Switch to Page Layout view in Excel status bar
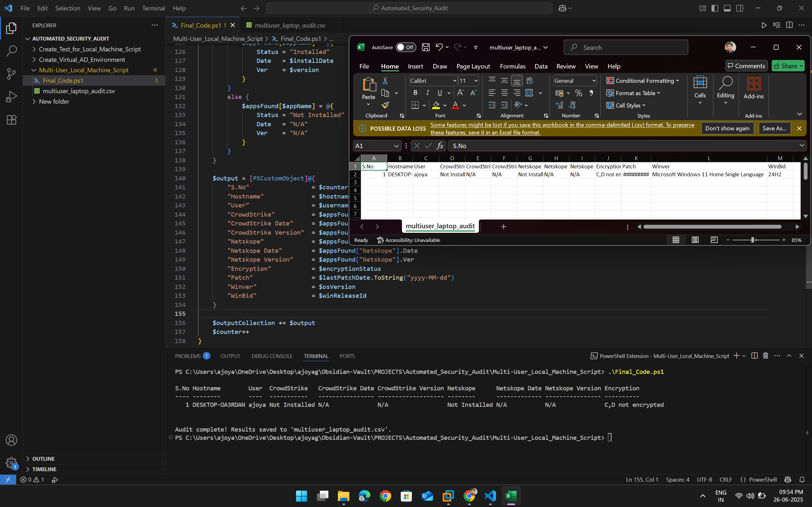The width and height of the screenshot is (812, 507). pyautogui.click(x=695, y=240)
